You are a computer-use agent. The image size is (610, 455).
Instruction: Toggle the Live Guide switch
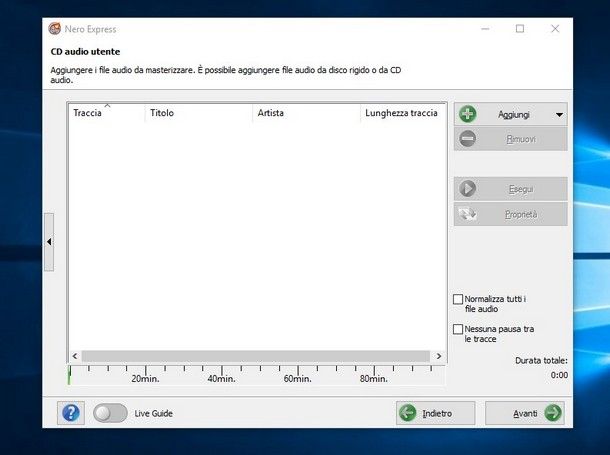click(x=110, y=413)
